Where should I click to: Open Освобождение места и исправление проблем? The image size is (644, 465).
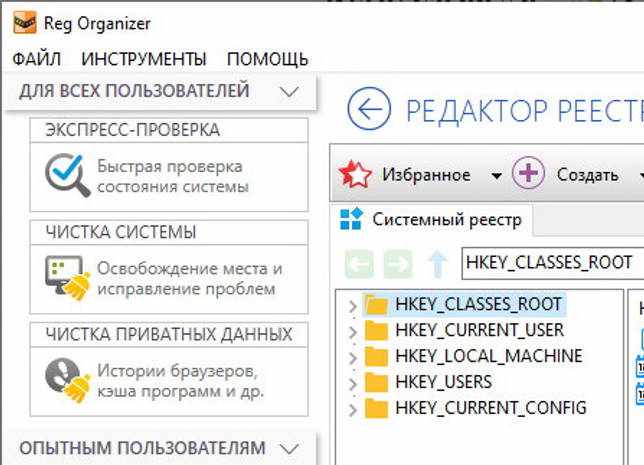(190, 279)
